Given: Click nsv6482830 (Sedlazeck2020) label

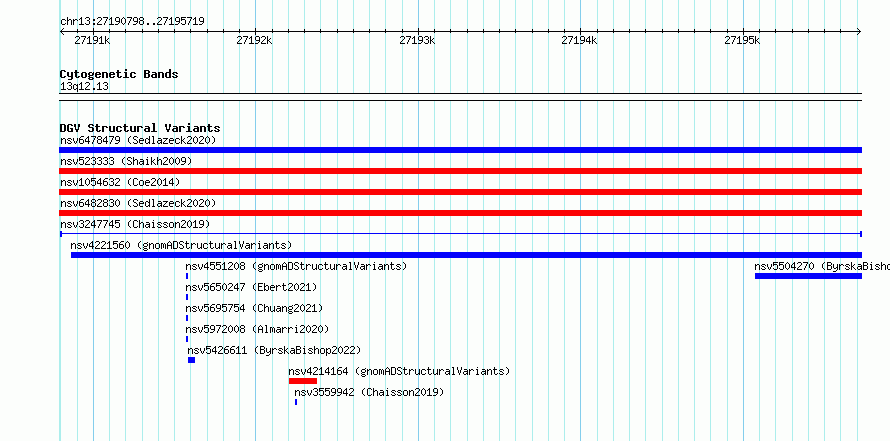Looking at the screenshot, I should point(138,203).
